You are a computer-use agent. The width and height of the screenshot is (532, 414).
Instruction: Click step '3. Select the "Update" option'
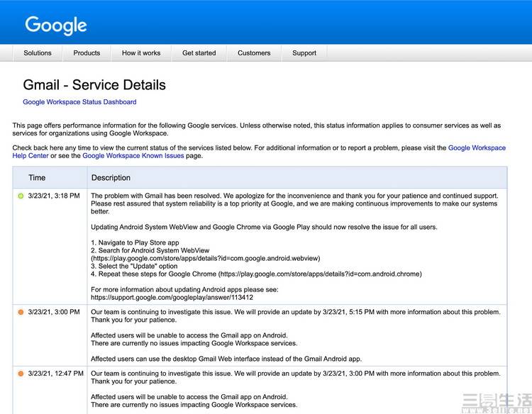(x=134, y=266)
